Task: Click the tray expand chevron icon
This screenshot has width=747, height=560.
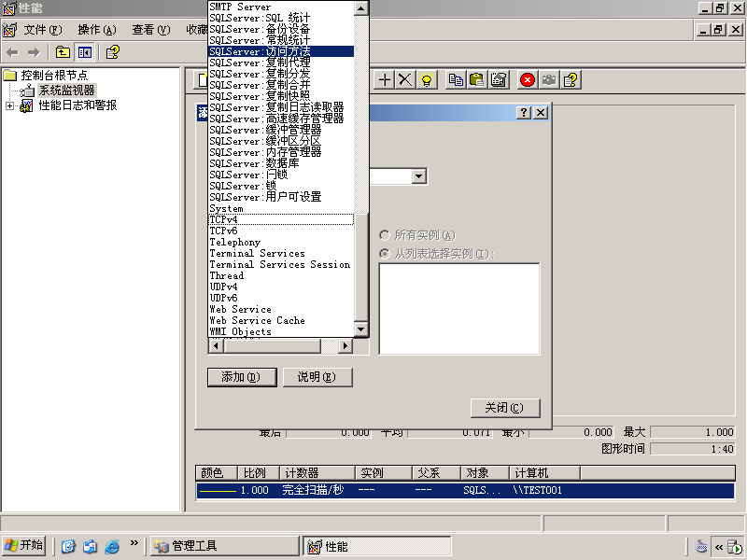Action: point(719,547)
